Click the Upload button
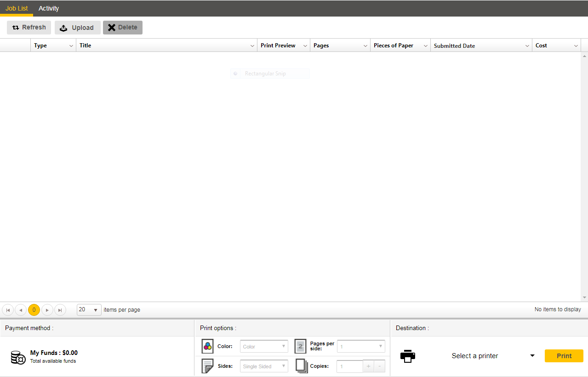The height and width of the screenshot is (377, 588). (x=77, y=28)
